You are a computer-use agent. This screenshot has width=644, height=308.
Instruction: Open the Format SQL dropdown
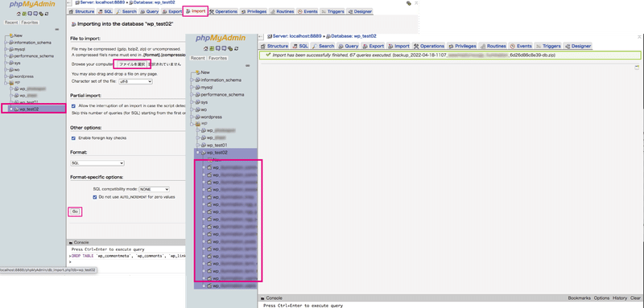pos(97,163)
